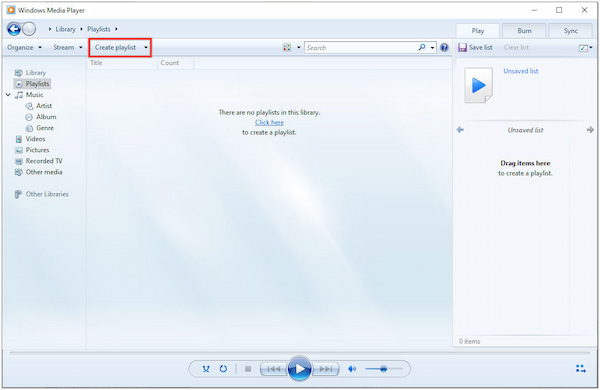600x390 pixels.
Task: Click the Unsaved list title link
Action: 521,71
